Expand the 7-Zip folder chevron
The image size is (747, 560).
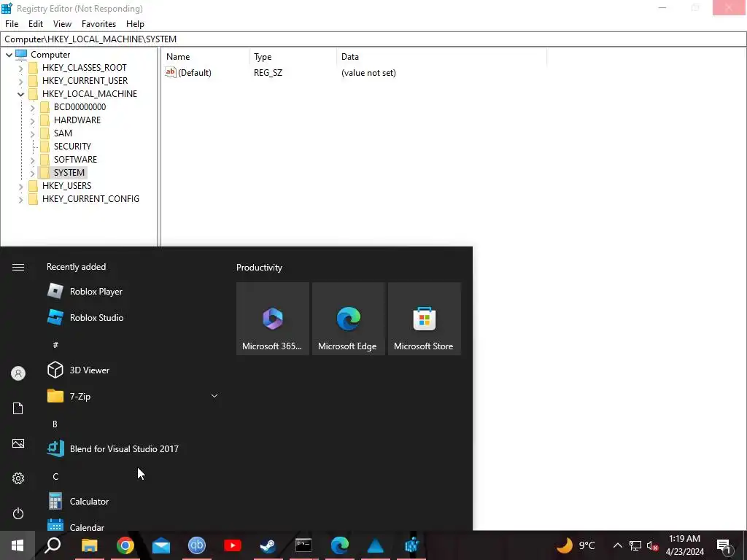point(214,396)
